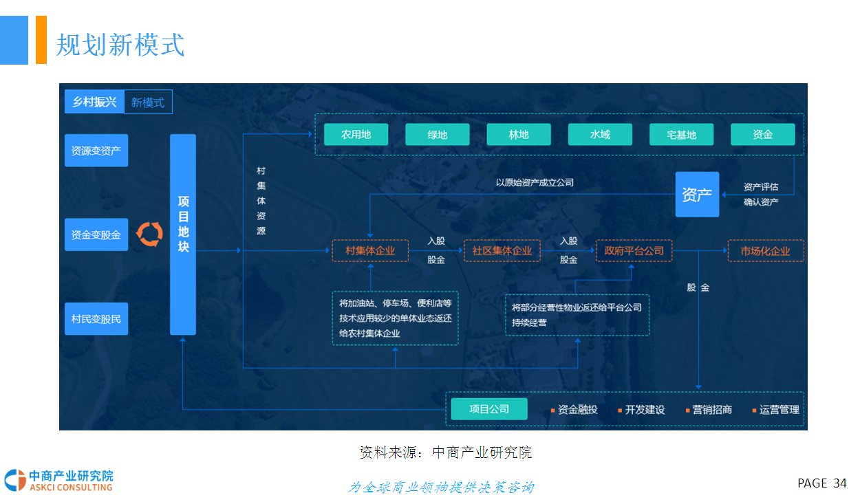Select the 市场化企业 node
Image resolution: width=860 pixels, height=504 pixels.
765,251
